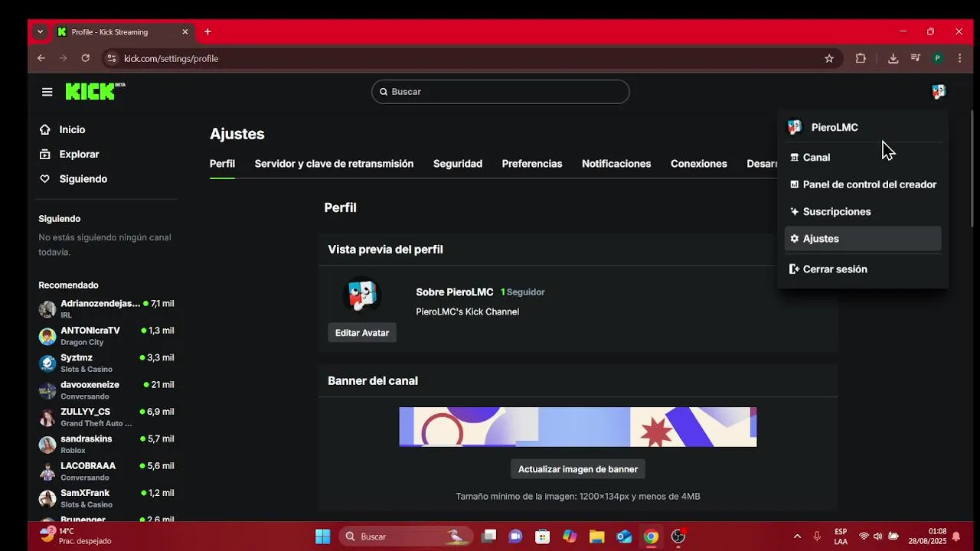Click the channel banner image

click(x=578, y=427)
